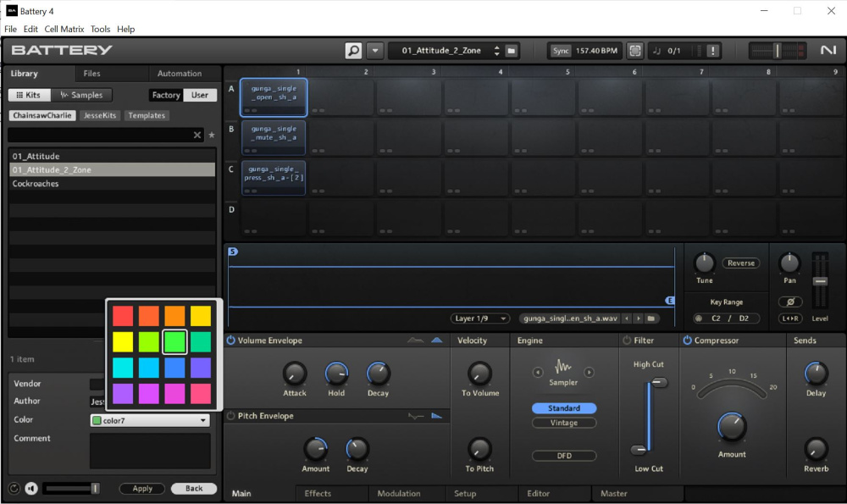Switch to the Effects tab
The height and width of the screenshot is (504, 847).
318,494
